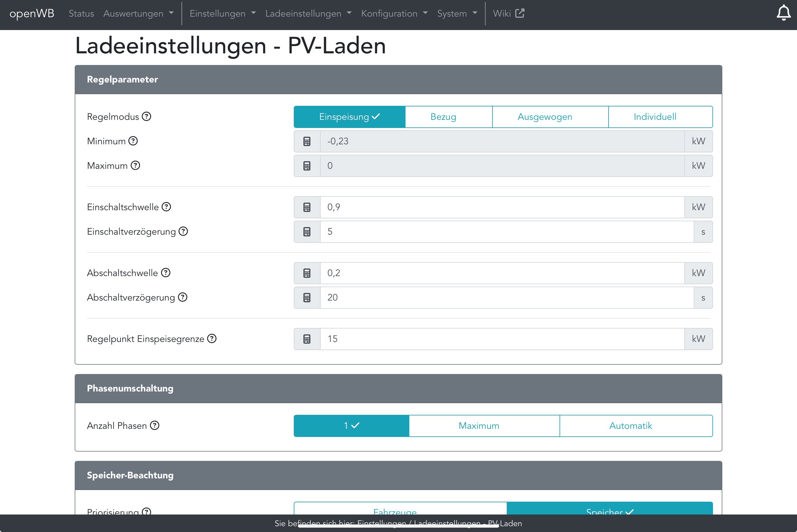The height and width of the screenshot is (532, 797).
Task: Expand the Konfiguration menu
Action: (x=394, y=14)
